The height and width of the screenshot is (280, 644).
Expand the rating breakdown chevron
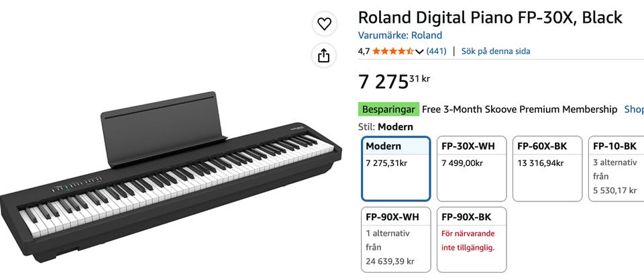click(419, 52)
